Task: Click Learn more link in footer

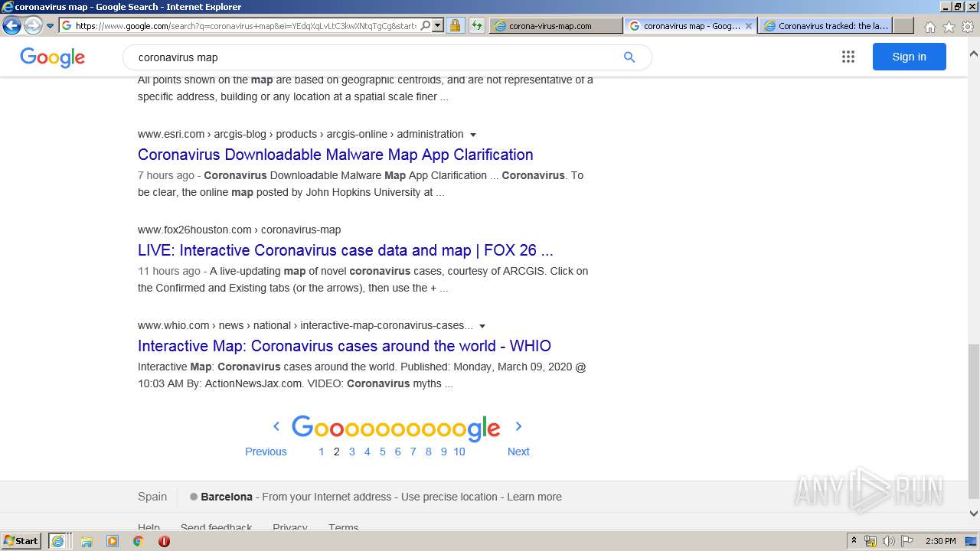Action: pos(534,497)
